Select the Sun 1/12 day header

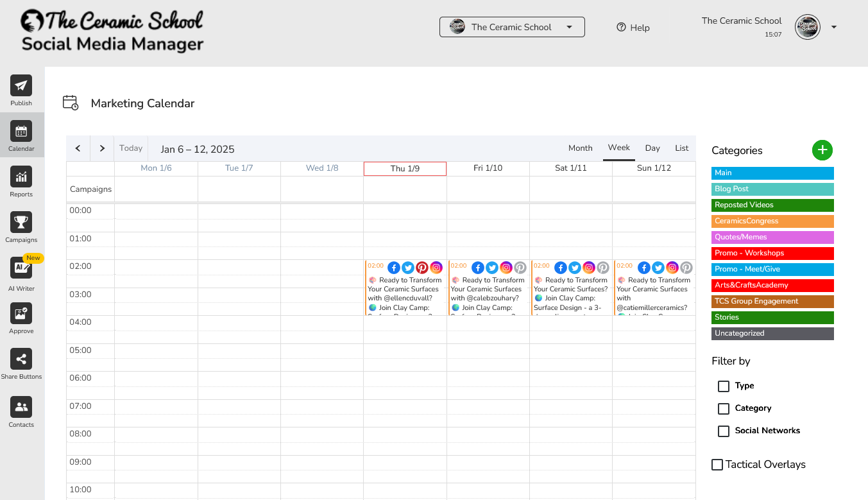pos(654,168)
